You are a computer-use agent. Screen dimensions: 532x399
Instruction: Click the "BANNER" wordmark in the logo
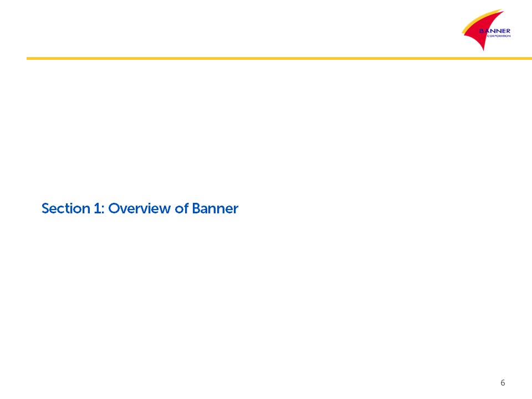495,30
